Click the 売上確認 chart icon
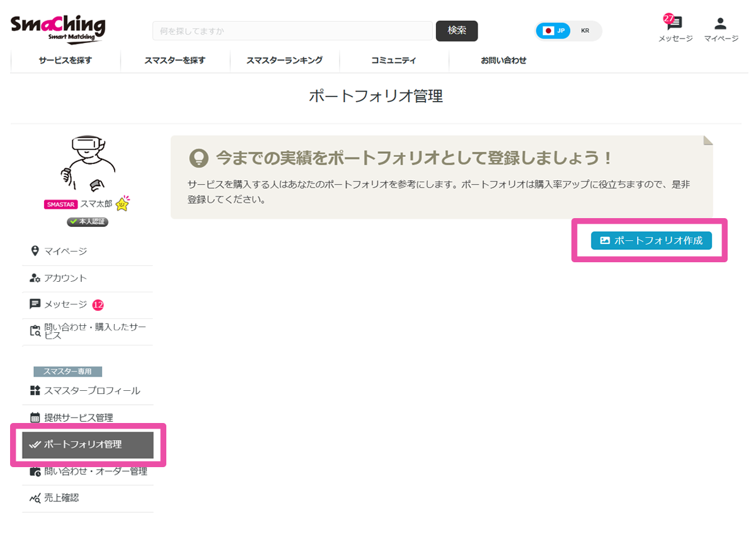756x539 pixels. coord(35,498)
